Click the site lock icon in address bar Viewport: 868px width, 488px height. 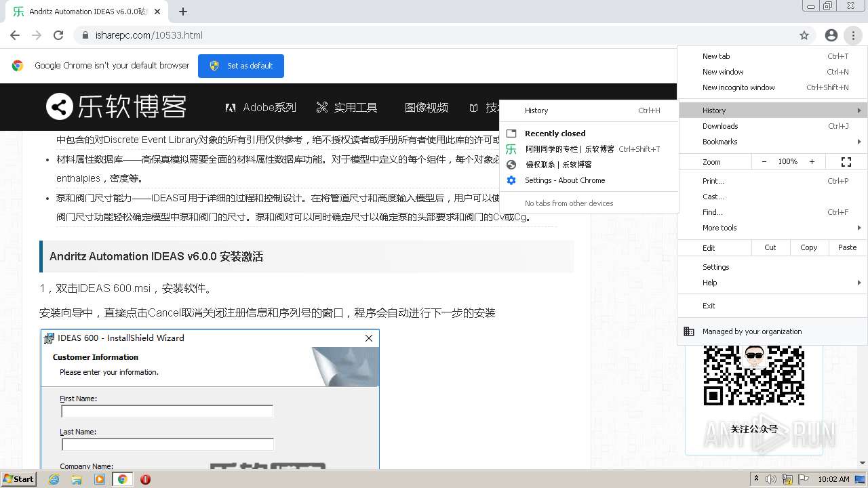pyautogui.click(x=85, y=35)
